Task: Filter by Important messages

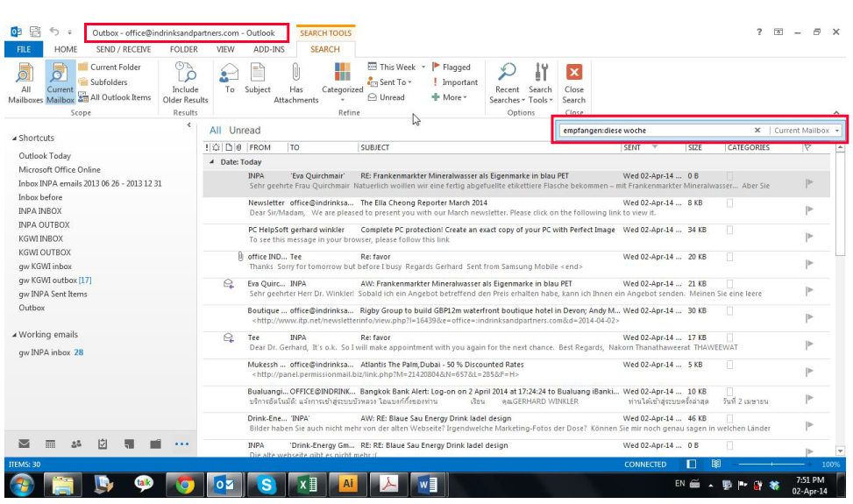Action: 454,82
